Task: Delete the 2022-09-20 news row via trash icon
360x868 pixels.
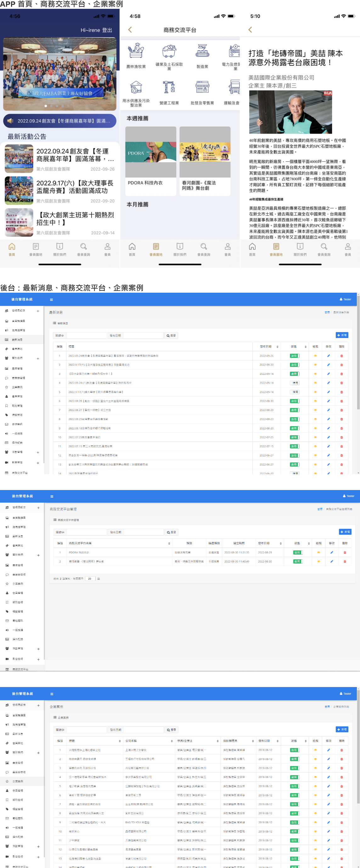Action: pyautogui.click(x=341, y=365)
